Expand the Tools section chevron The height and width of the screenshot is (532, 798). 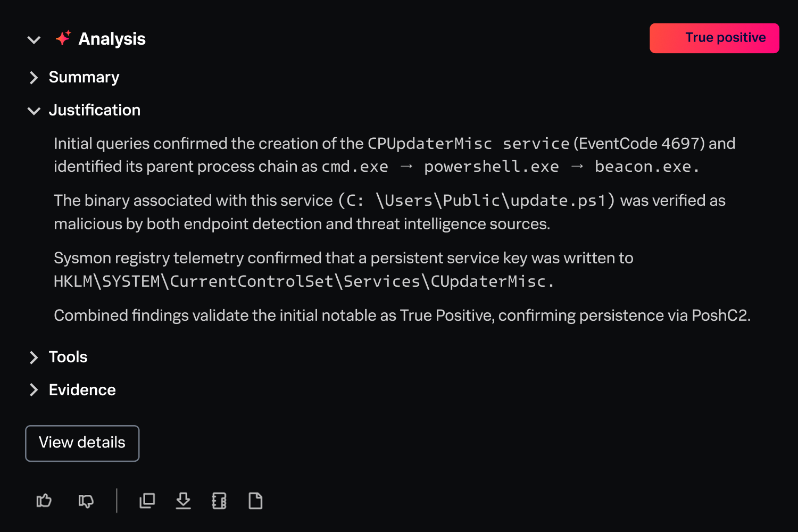(34, 358)
